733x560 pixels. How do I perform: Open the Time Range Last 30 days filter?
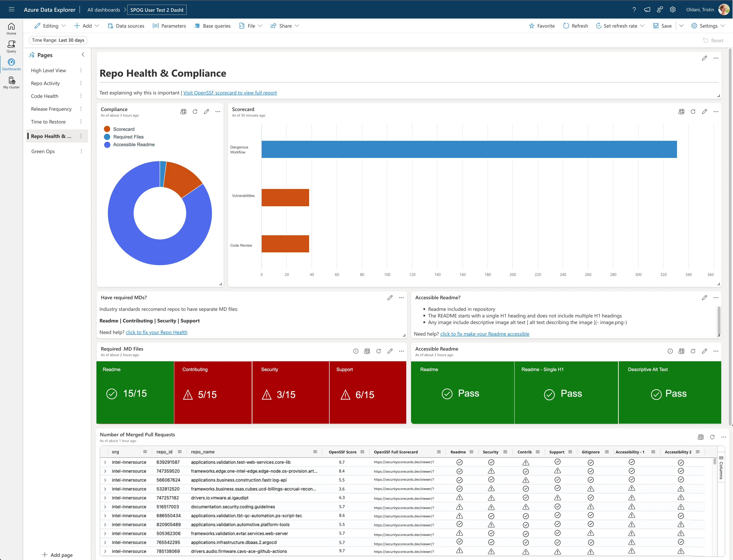coord(58,40)
